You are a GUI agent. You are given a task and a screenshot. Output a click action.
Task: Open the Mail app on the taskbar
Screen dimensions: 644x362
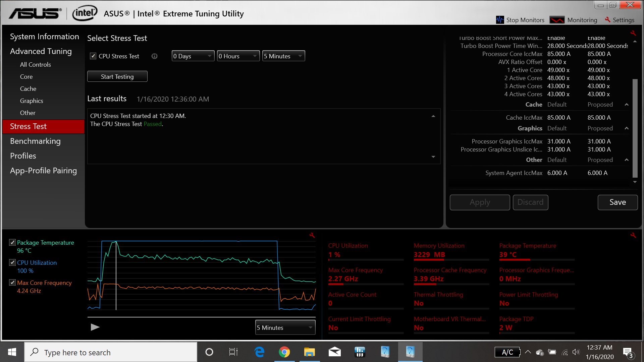pos(335,352)
